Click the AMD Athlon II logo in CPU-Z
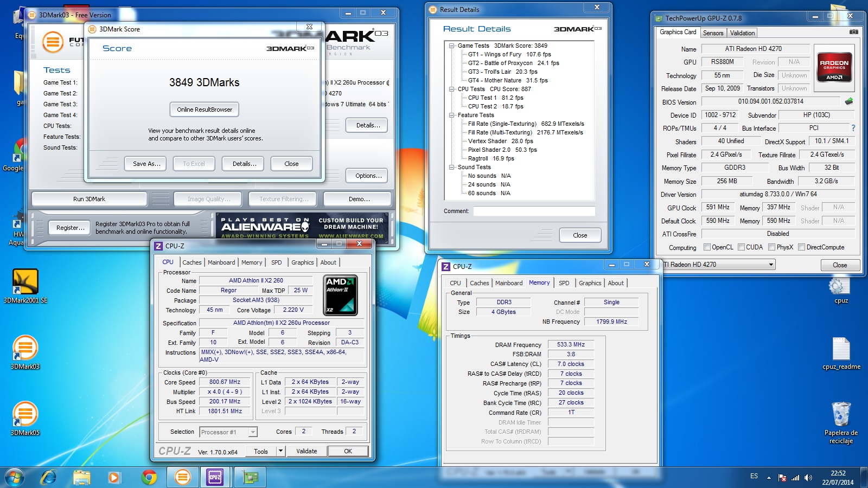The width and height of the screenshot is (868, 488). (x=341, y=296)
